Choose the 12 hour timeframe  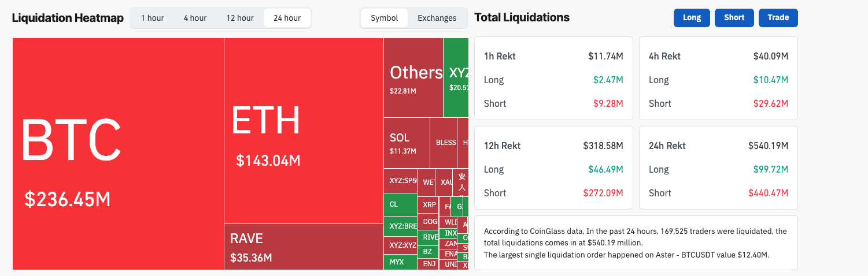pos(240,18)
